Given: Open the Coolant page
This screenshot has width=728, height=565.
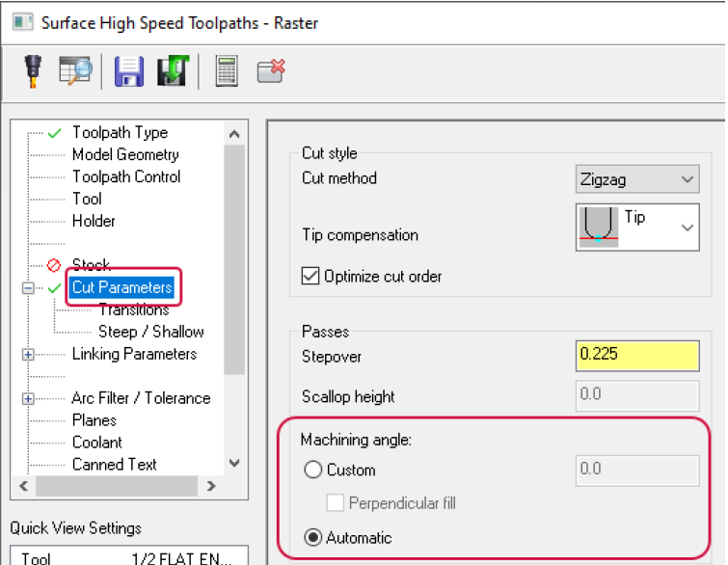Looking at the screenshot, I should 97,443.
